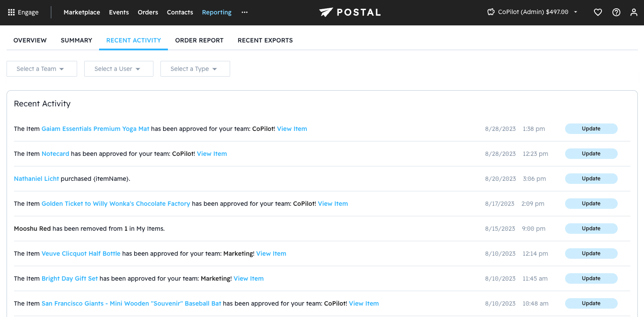
Task: Click the Nathaniel Licht contact link
Action: point(36,179)
